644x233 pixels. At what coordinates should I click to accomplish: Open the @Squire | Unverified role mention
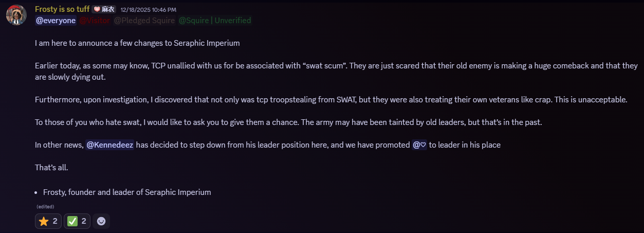tap(215, 21)
